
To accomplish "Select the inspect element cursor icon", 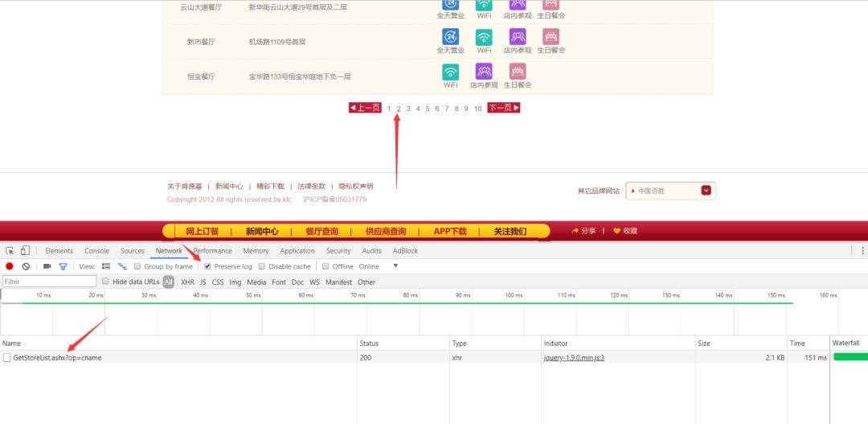I will pos(10,250).
